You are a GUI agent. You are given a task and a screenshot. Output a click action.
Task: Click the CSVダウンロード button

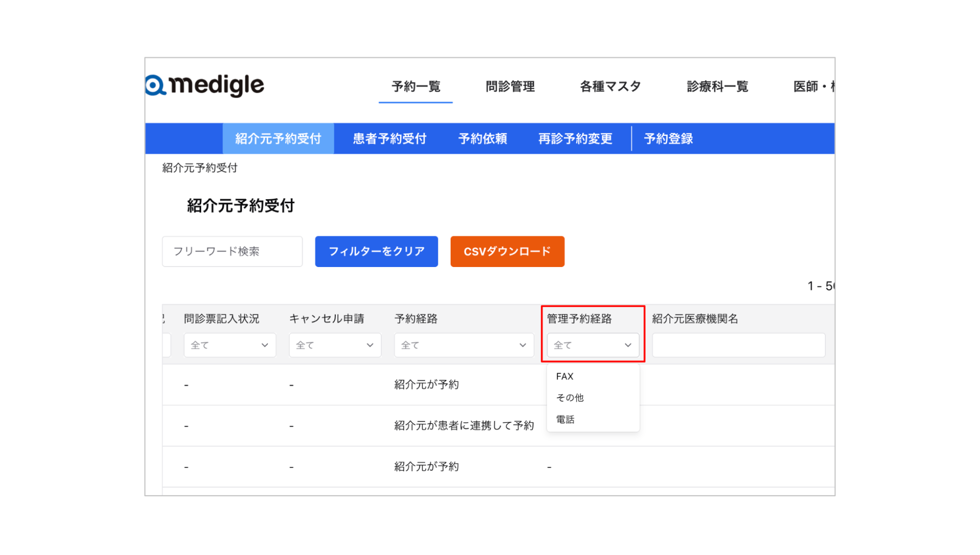tap(507, 251)
